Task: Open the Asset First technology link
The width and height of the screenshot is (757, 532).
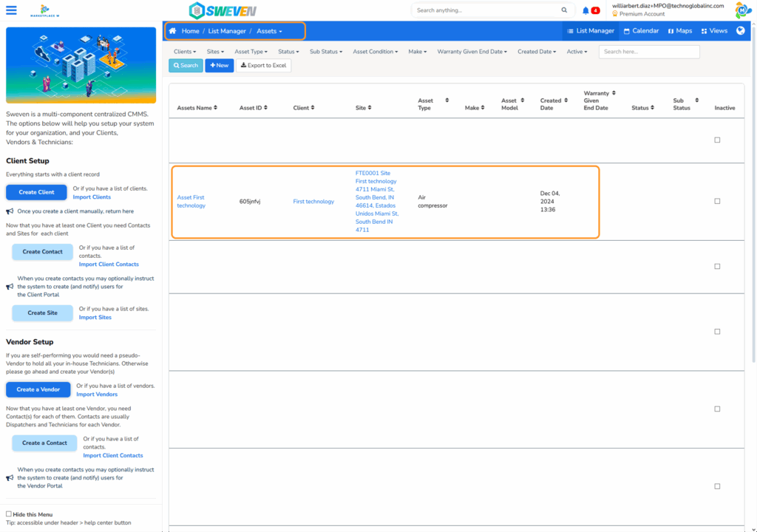Action: point(191,201)
